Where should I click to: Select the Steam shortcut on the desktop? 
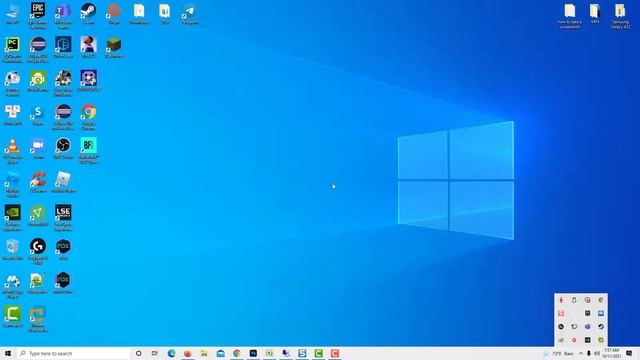tap(89, 13)
